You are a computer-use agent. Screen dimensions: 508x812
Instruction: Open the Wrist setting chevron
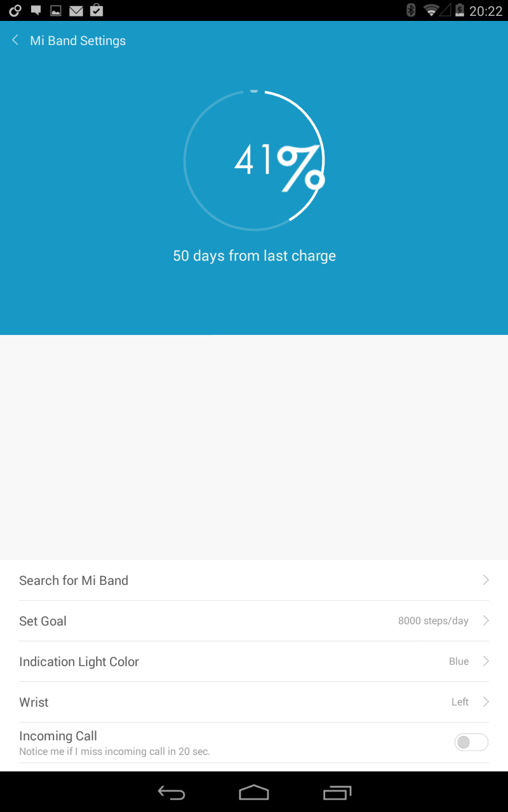pos(486,702)
